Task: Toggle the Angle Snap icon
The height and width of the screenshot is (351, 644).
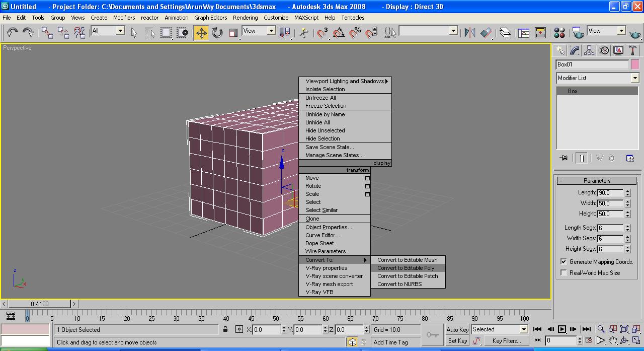Action: (339, 33)
